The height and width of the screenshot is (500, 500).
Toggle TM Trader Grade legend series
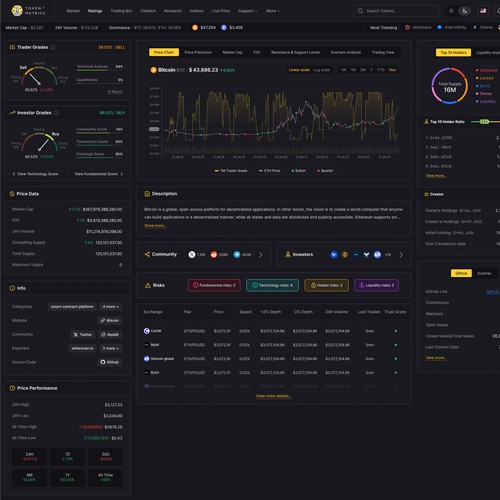click(231, 171)
